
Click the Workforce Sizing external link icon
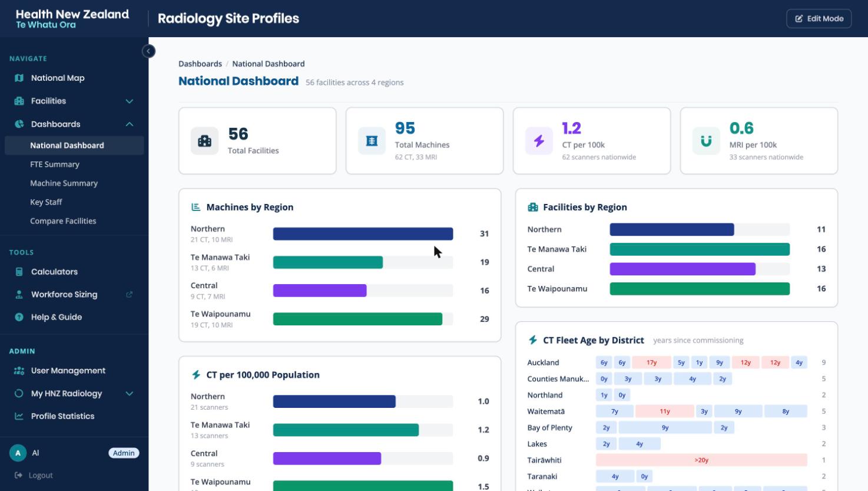(130, 294)
